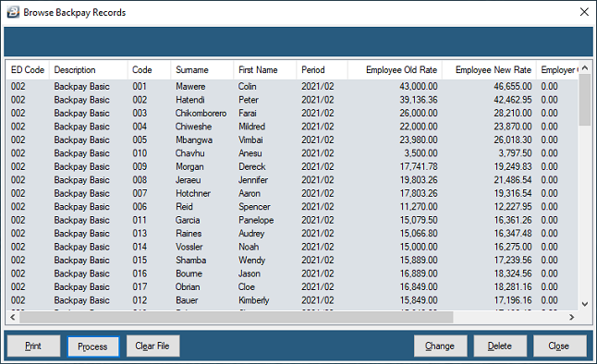Click horizontal scrollbar right arrow
597x364 pixels.
point(572,317)
